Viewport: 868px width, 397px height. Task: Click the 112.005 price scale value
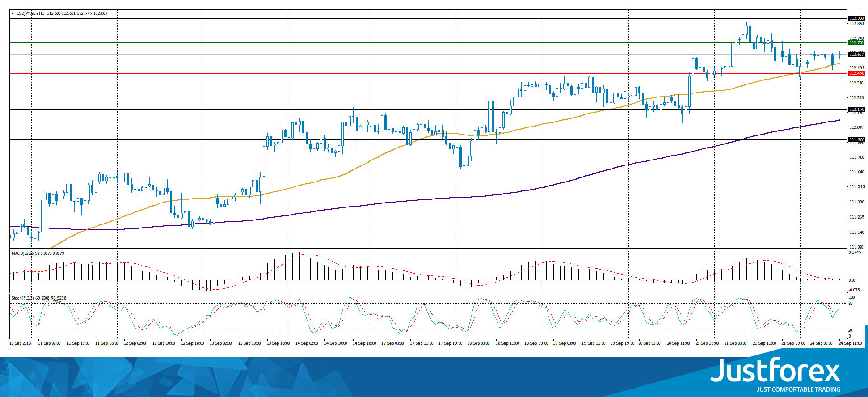(856, 127)
